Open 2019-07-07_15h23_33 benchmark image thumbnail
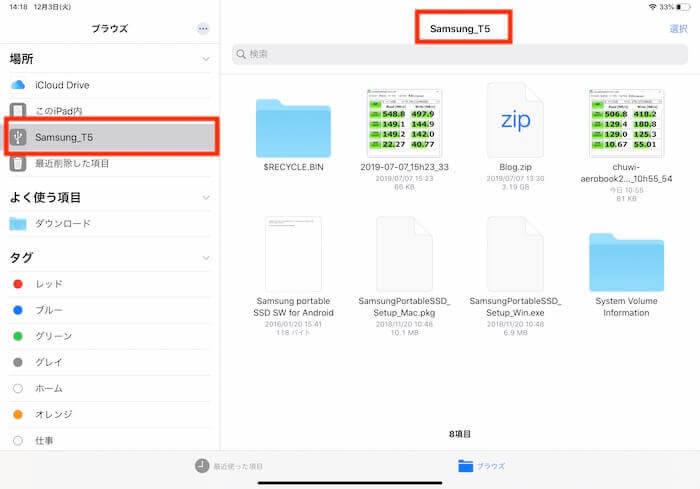Screen dimensions: 700x489 (404, 123)
